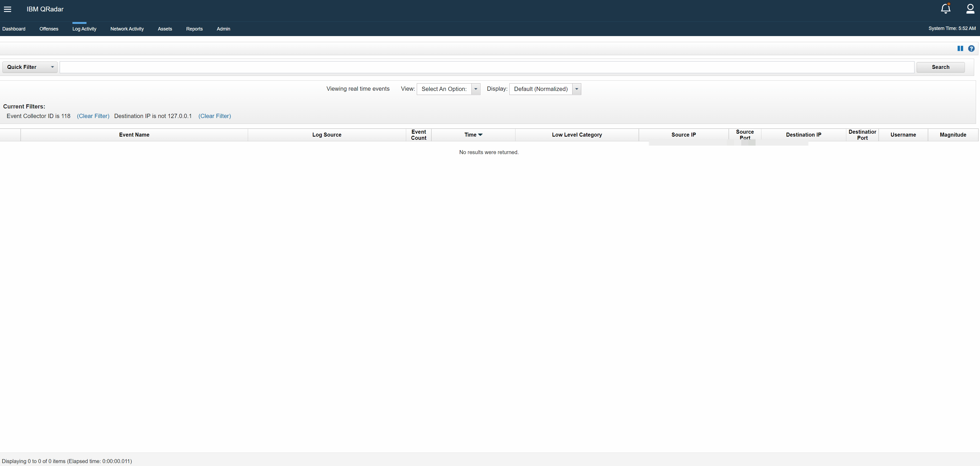Open the help icon on the toolbar
The image size is (980, 466).
[x=972, y=48]
